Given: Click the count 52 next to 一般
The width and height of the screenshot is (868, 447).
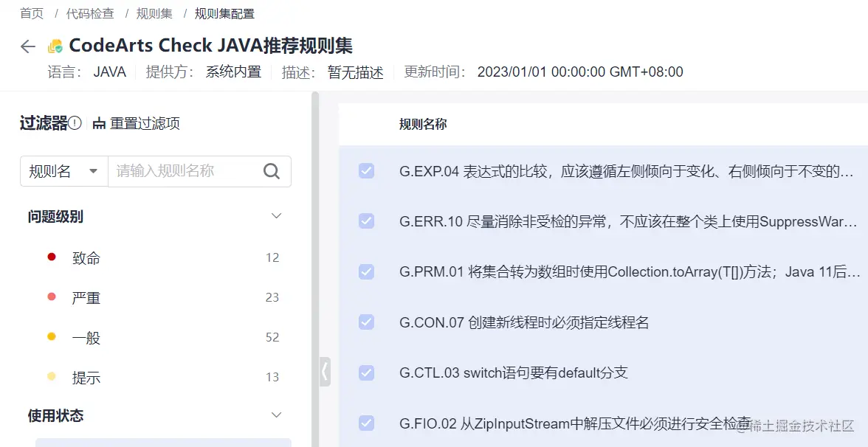Looking at the screenshot, I should (272, 338).
